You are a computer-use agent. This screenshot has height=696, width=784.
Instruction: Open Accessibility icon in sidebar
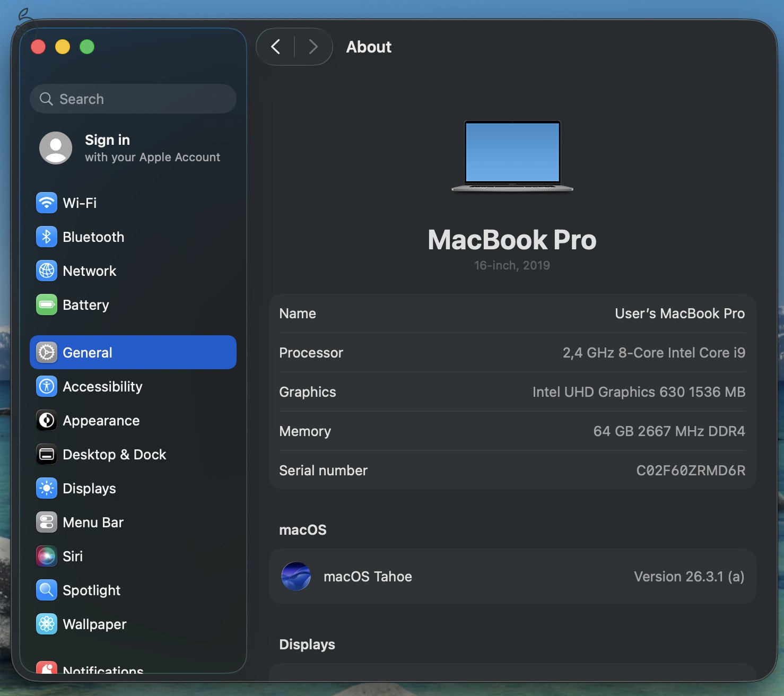point(47,386)
